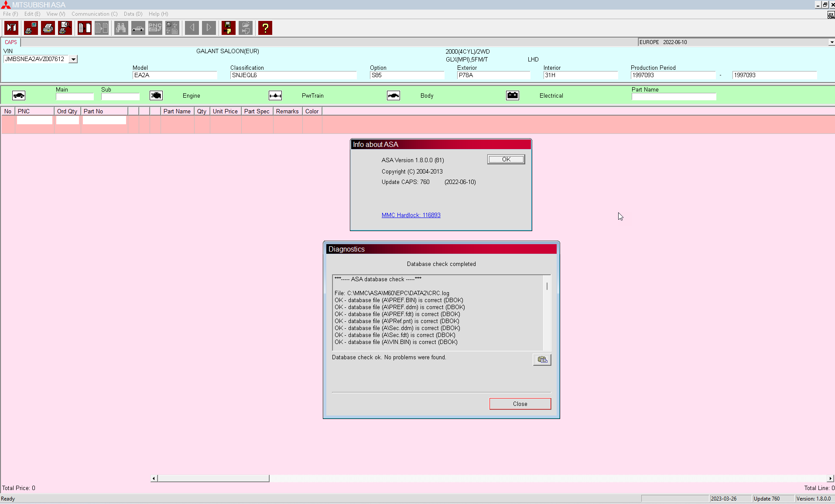Open the File (F) menu
835x504 pixels.
coord(10,14)
